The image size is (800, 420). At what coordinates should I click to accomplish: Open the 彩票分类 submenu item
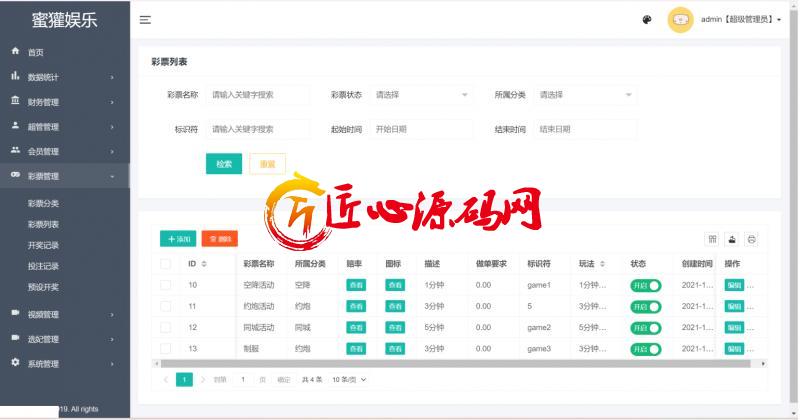tap(43, 204)
